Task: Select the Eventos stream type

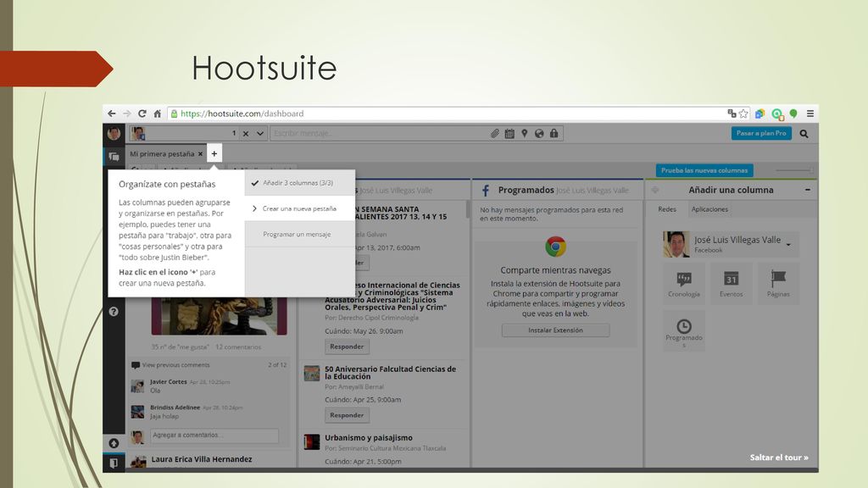Action: tap(731, 283)
